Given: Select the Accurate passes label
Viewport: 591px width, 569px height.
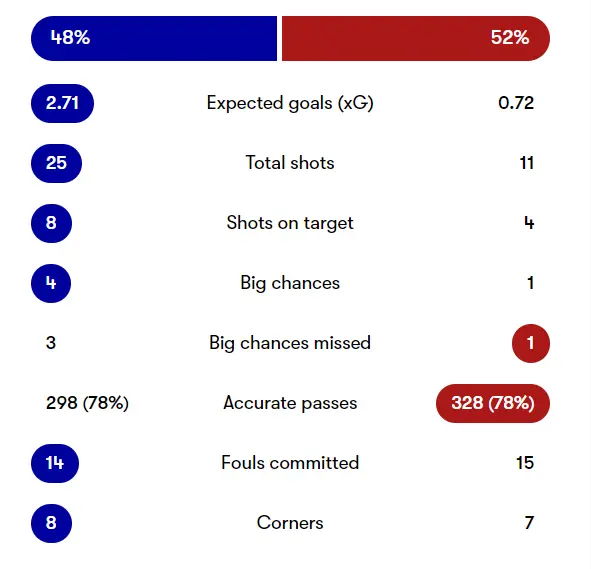Looking at the screenshot, I should [x=290, y=403].
